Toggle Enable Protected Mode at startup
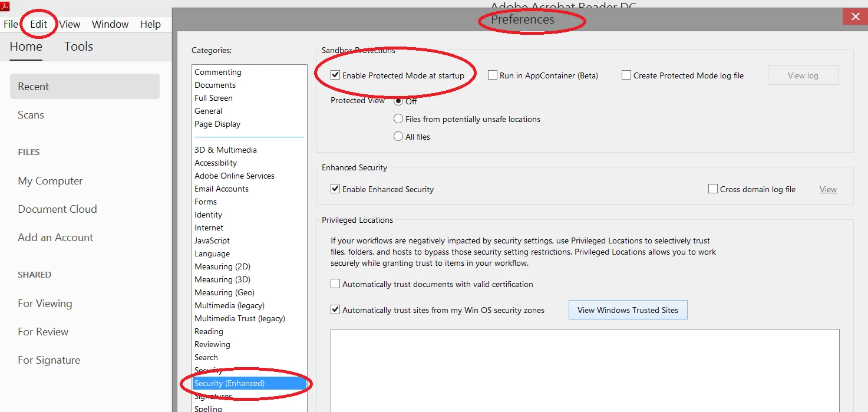Viewport: 868px width, 412px height. [x=335, y=75]
